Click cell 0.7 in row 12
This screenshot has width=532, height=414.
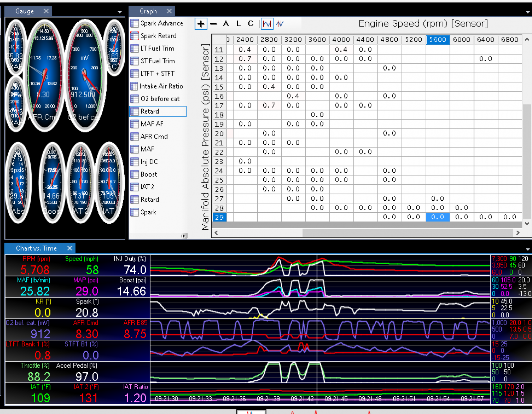pos(245,59)
